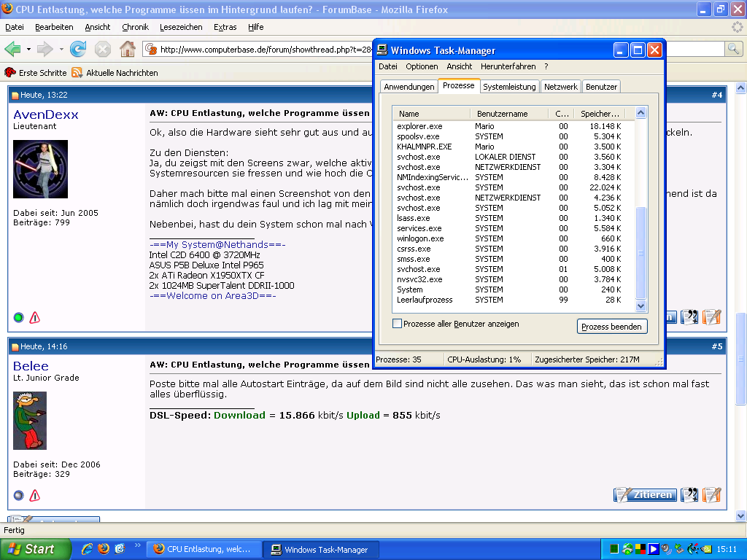The height and width of the screenshot is (560, 747).
Task: Open AvenDexx profile link
Action: pos(46,114)
